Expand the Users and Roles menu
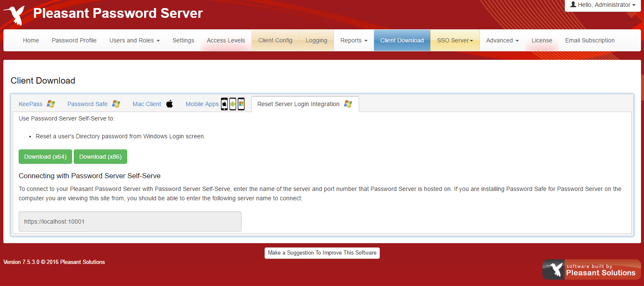Image resolution: width=644 pixels, height=286 pixels. [134, 40]
